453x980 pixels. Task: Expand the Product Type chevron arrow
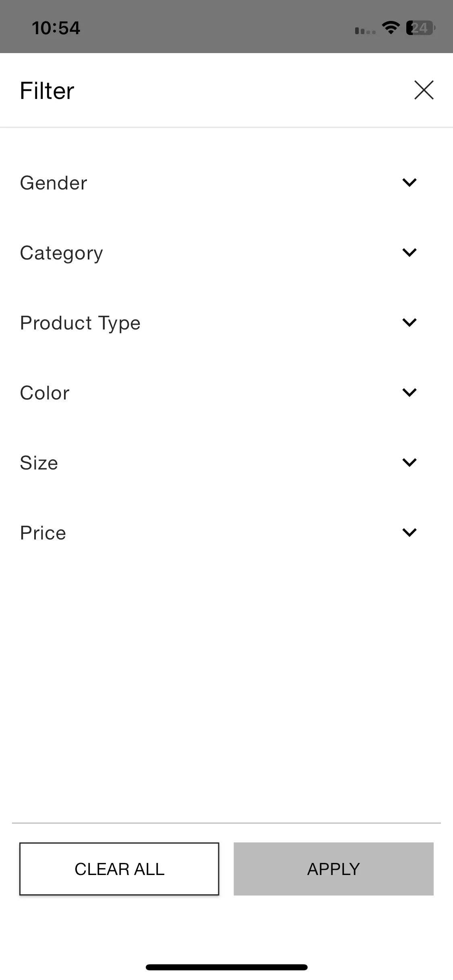click(x=409, y=323)
